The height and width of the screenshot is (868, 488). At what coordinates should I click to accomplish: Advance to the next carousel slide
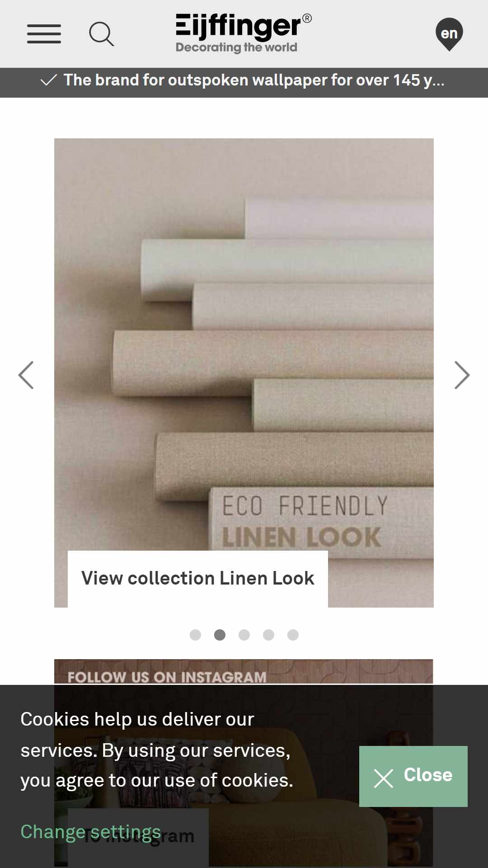(462, 375)
